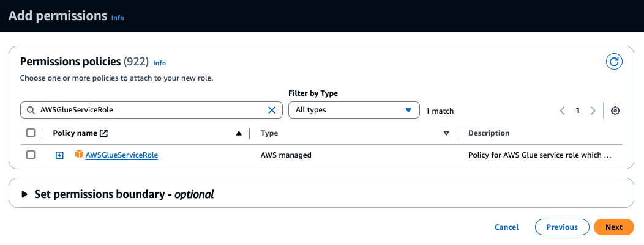Open the table preferences gear icon
Screen dimensions: 644x245
click(x=615, y=111)
